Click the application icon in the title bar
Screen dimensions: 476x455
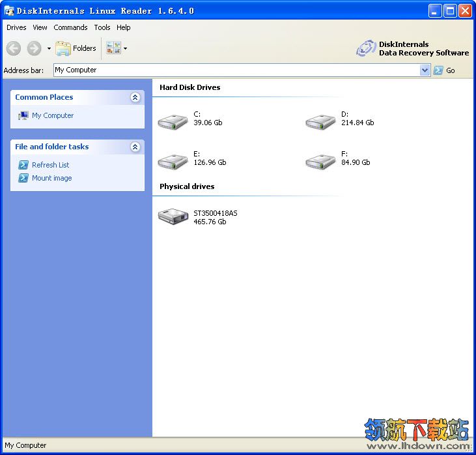tap(9, 11)
